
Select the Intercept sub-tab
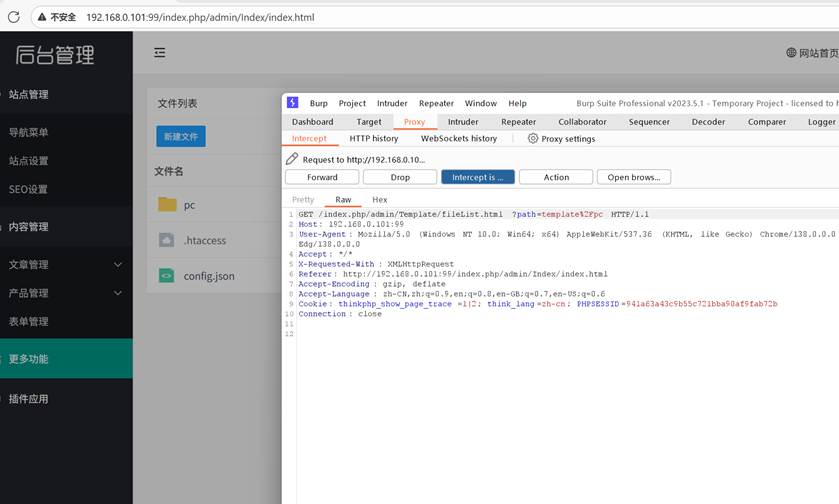pyautogui.click(x=309, y=139)
